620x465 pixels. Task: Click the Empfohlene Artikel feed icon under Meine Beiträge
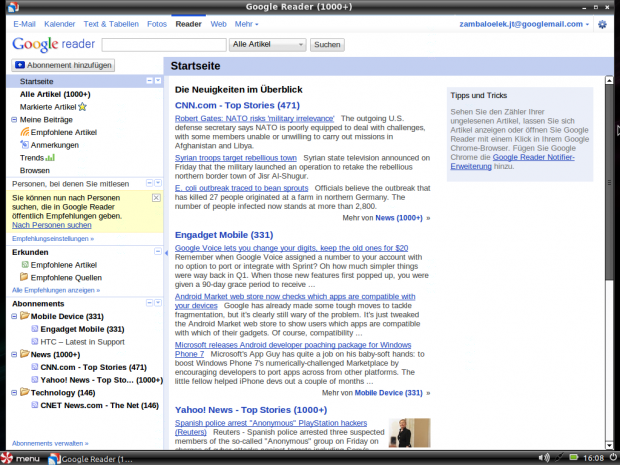25,132
